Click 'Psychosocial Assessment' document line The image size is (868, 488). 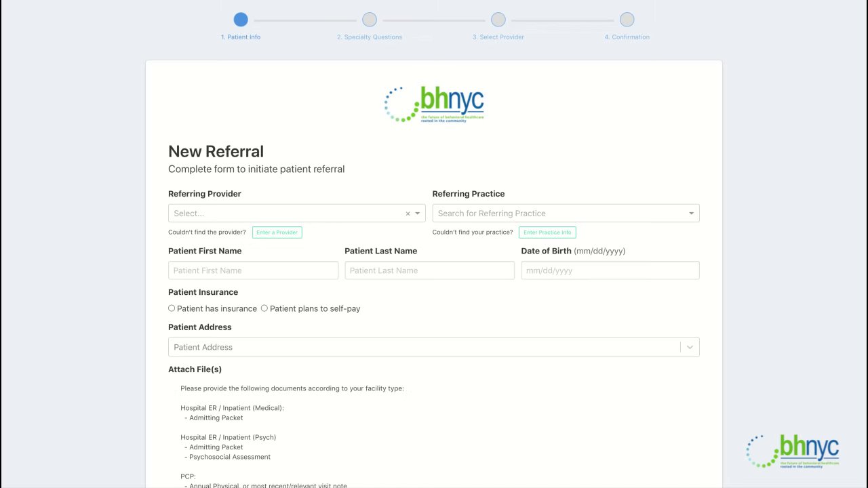click(x=230, y=457)
